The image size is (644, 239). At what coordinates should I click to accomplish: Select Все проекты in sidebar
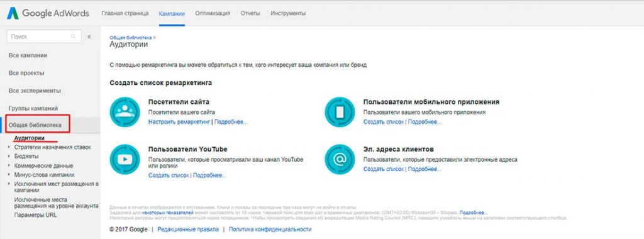(26, 73)
